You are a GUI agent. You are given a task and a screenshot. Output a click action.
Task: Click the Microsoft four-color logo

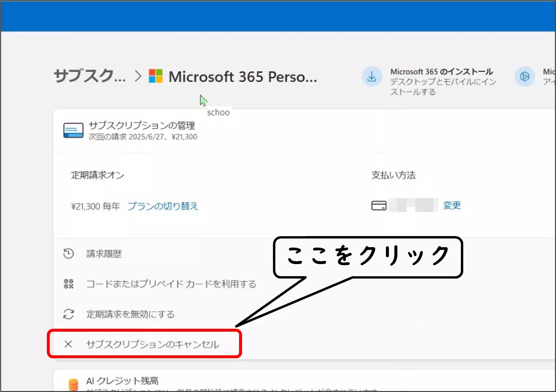(x=156, y=76)
